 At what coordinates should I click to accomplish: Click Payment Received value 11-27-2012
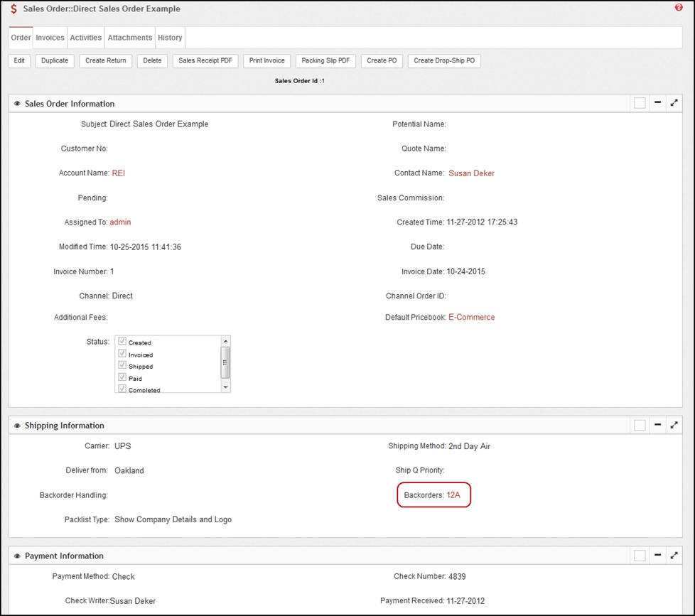click(x=465, y=601)
